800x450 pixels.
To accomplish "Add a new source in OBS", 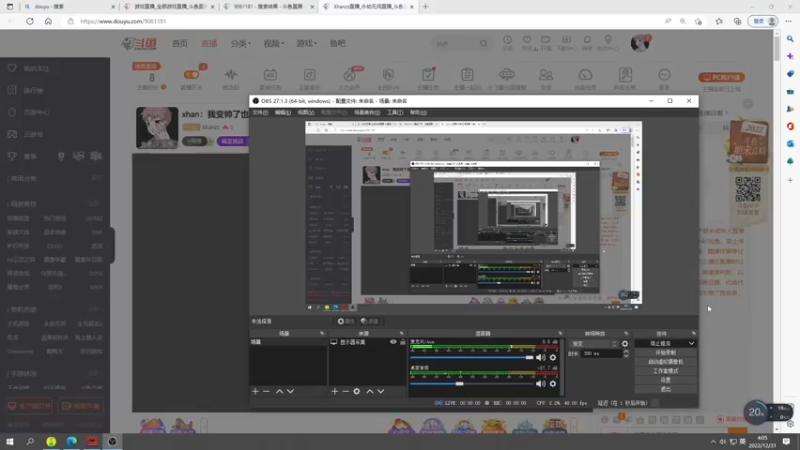I will pos(334,391).
